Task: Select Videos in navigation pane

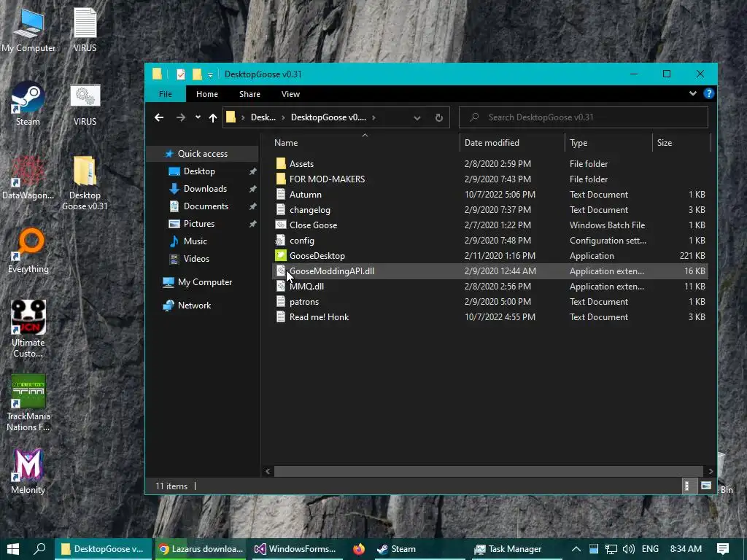Action: (x=196, y=259)
